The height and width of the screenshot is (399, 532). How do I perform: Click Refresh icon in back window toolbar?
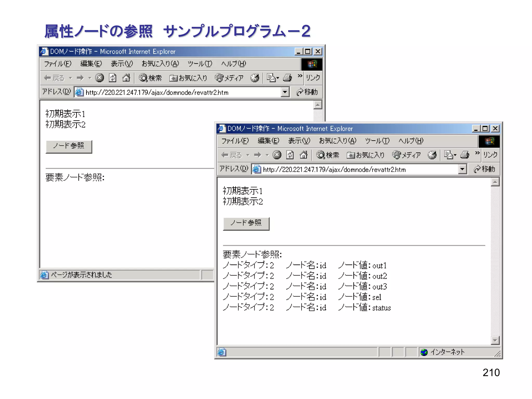coord(113,78)
